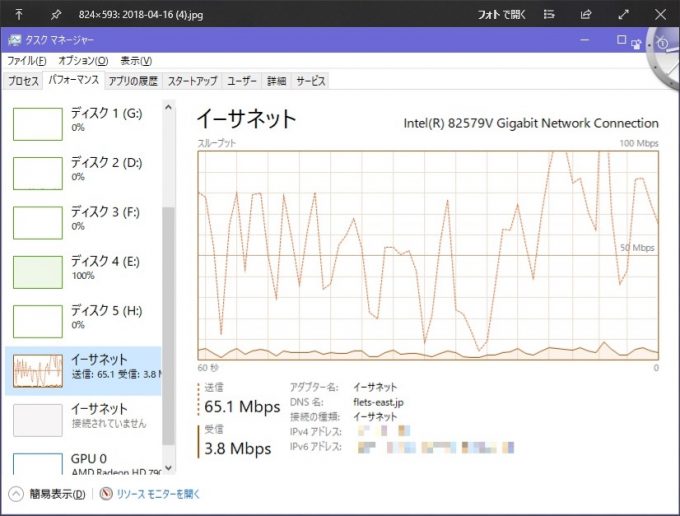Click the resource monitor icon
Viewport: 680px width, 516px height.
point(106,493)
